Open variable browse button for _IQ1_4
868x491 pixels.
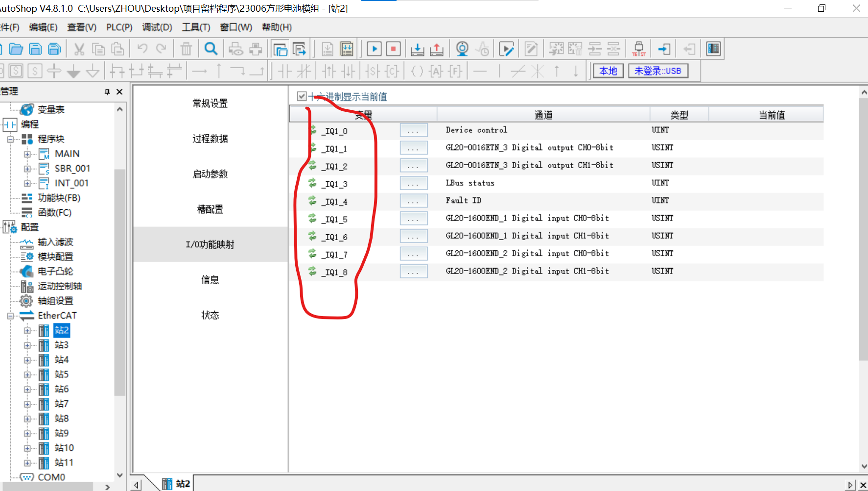click(x=413, y=201)
